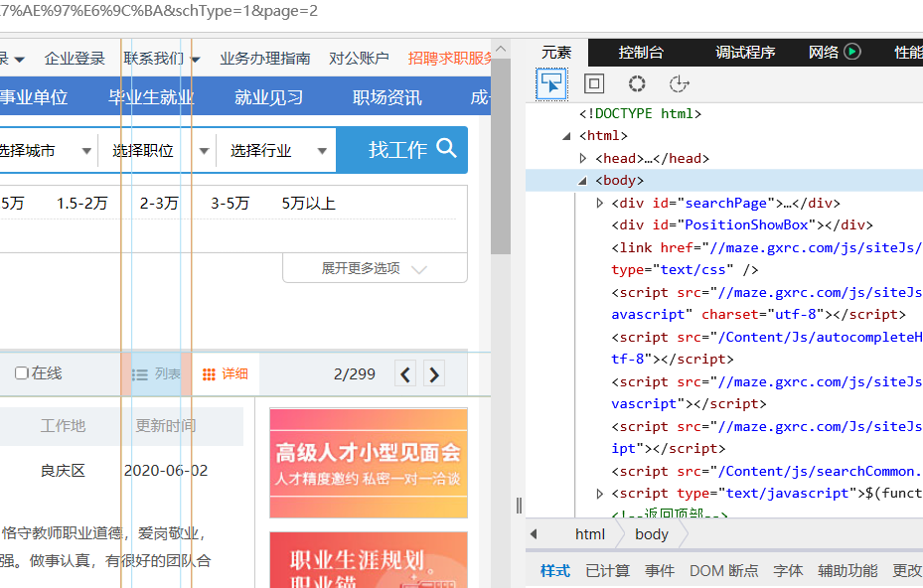The width and height of the screenshot is (923, 588).
Task: Open the 联系我们 dropdown menu
Action: pyautogui.click(x=162, y=59)
